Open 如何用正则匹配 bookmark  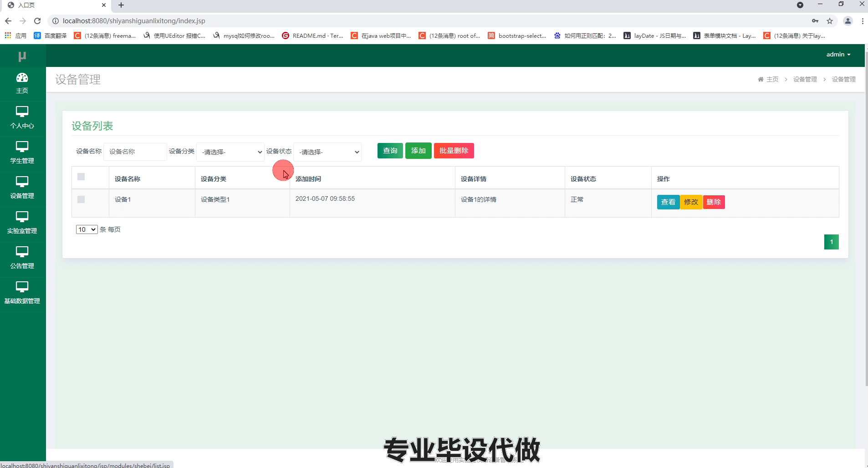585,36
